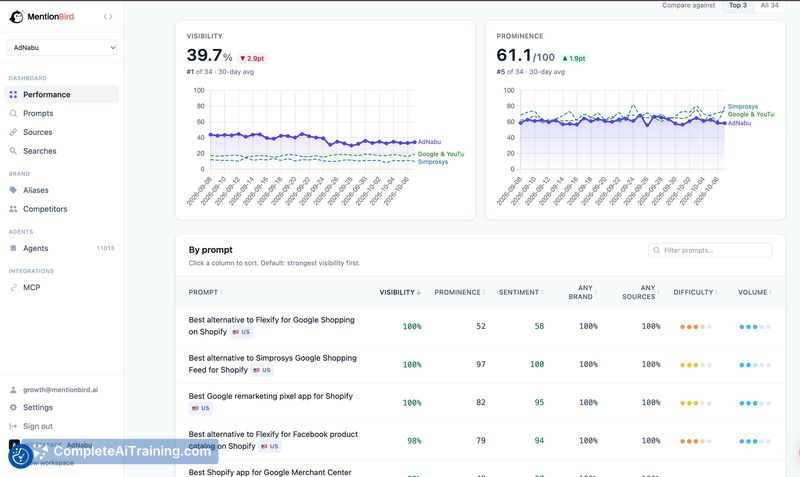The image size is (800, 477).
Task: Click the 1.9pt prominence change badge
Action: [x=574, y=58]
